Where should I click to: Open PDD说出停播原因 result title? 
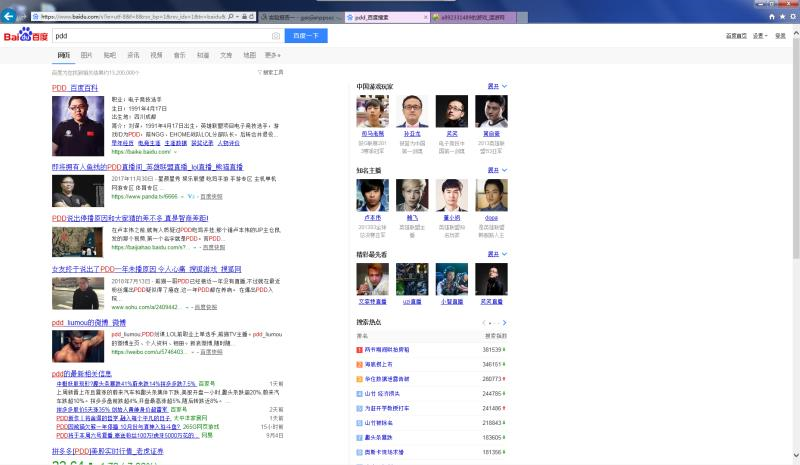pyautogui.click(x=130, y=218)
